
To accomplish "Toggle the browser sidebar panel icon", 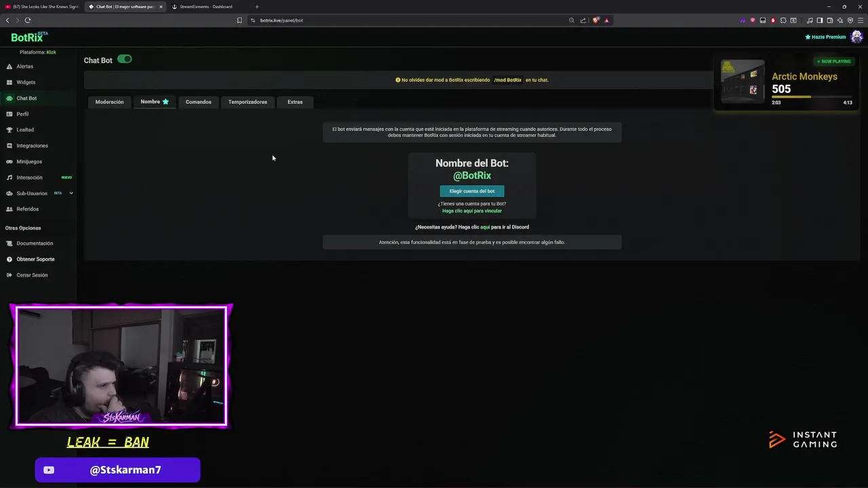I will 820,20.
